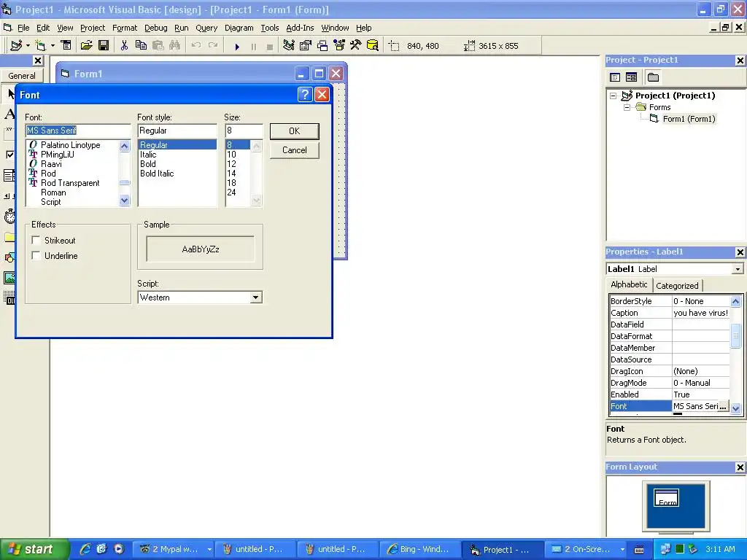The height and width of the screenshot is (560, 747).
Task: Open the Toolbox via hammer-wrench icon
Action: pyautogui.click(x=356, y=46)
